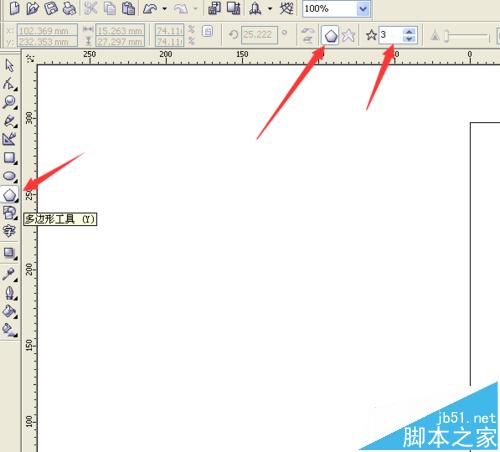Click the polygon sharpness slider
500x452 pixels.
tap(467, 35)
